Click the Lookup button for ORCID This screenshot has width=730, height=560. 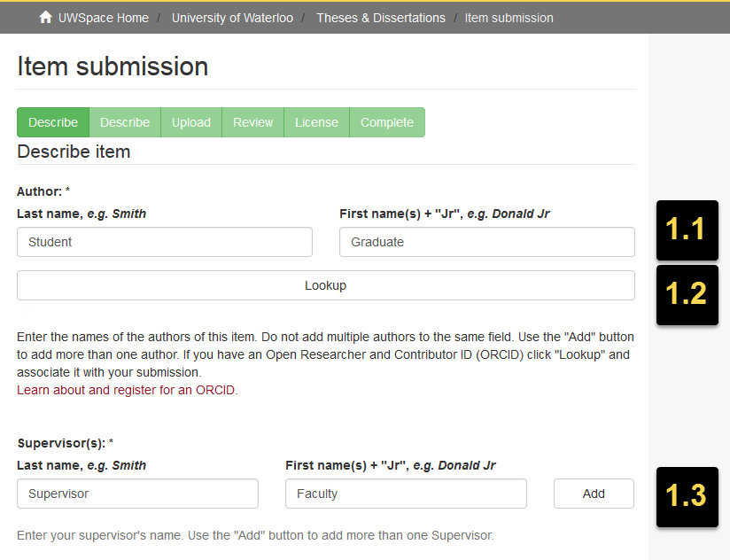[x=325, y=284]
